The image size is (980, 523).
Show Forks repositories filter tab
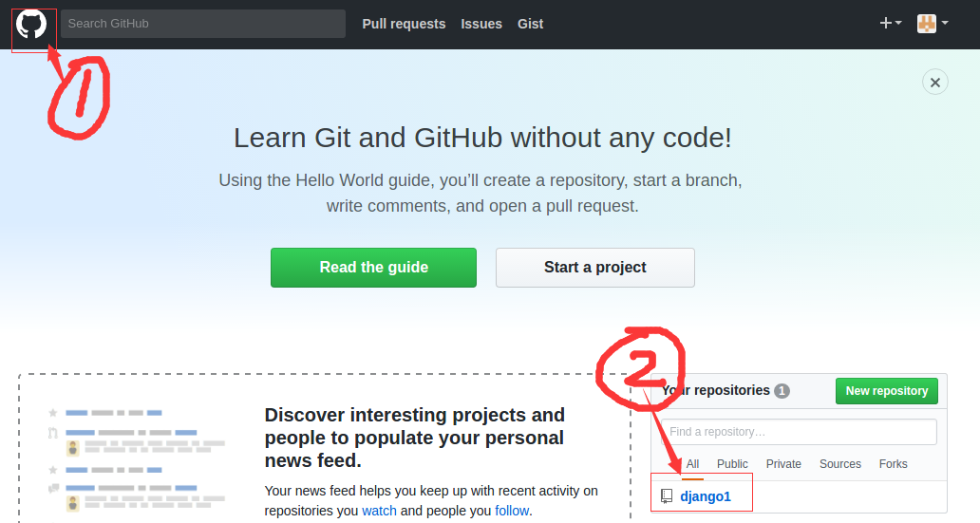click(893, 464)
